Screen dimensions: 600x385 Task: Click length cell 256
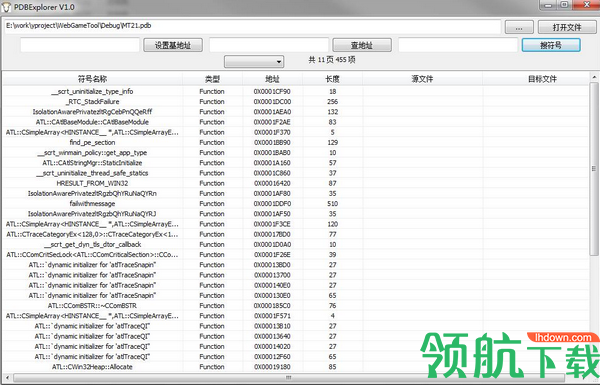333,102
